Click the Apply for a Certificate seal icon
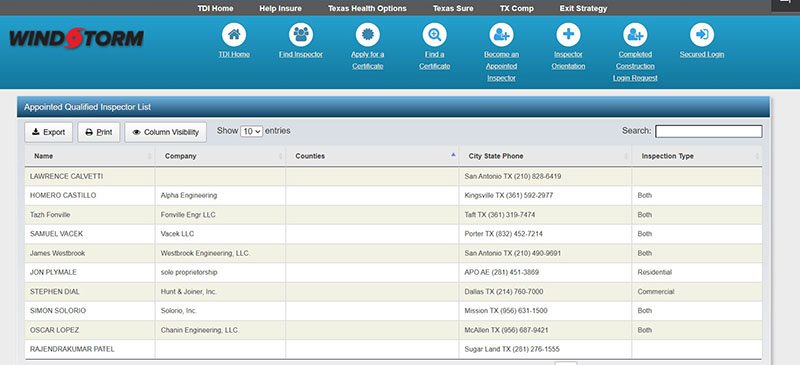 click(368, 35)
